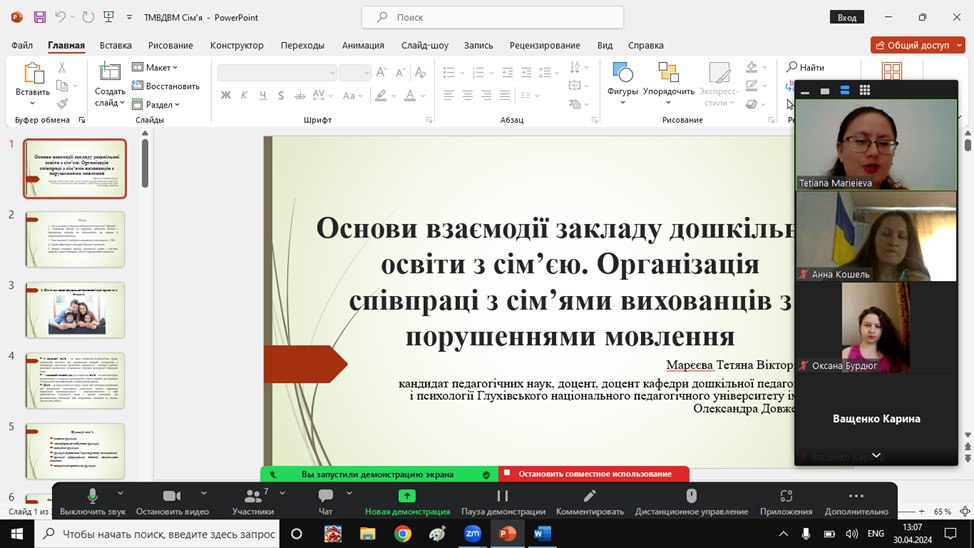The width and height of the screenshot is (974, 548).
Task: Click the Комментировать annotation pencil
Action: coord(590,497)
